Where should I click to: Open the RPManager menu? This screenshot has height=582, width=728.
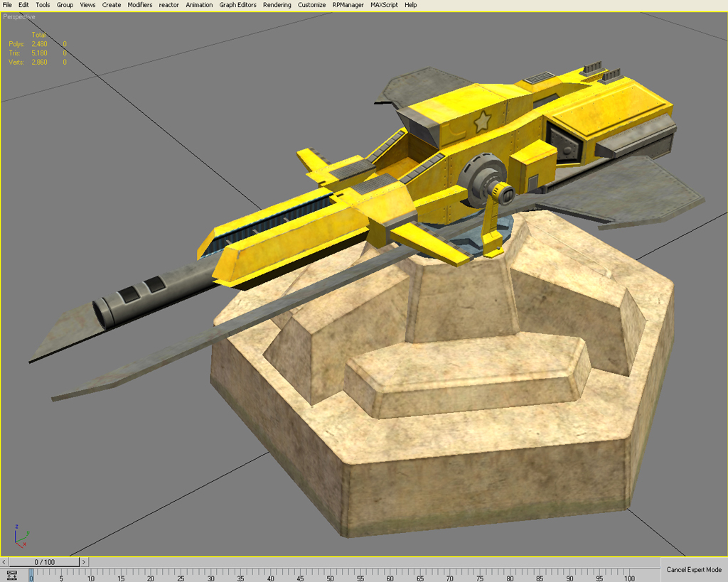348,5
